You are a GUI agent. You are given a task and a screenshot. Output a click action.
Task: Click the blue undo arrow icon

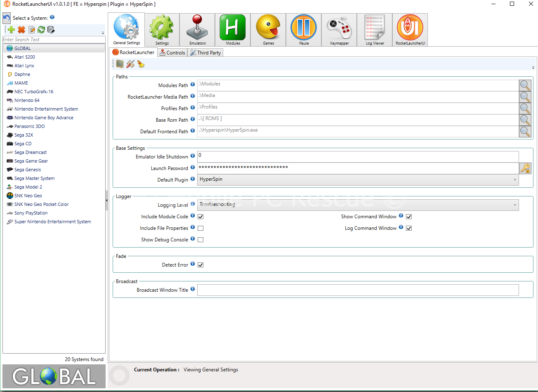7,18
